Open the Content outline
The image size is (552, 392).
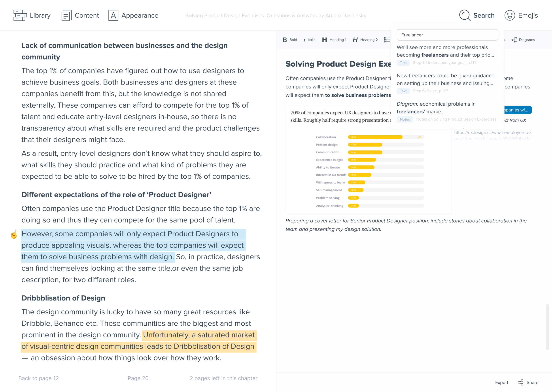pos(80,15)
